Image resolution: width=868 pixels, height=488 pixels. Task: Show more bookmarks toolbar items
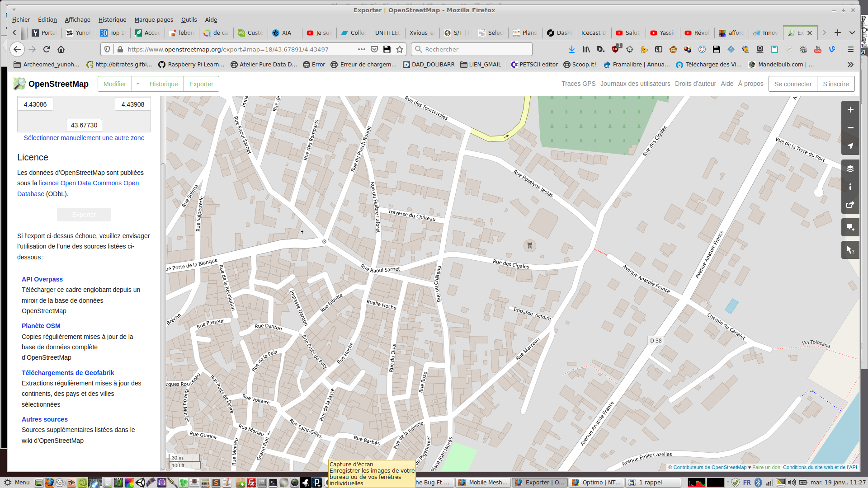(850, 65)
